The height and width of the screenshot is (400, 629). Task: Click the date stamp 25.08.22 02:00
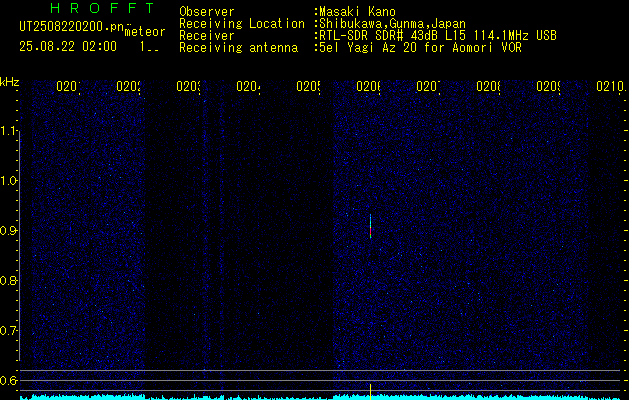click(68, 47)
